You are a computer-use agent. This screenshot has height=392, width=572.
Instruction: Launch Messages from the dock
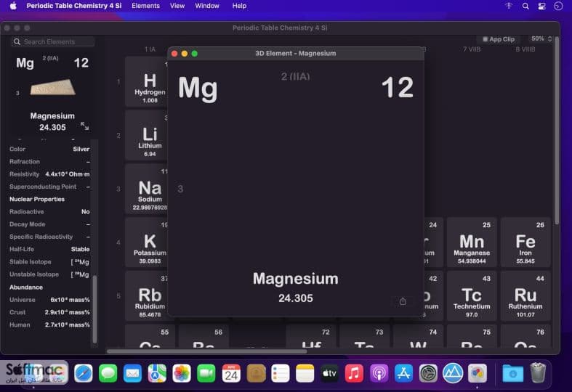pos(108,373)
